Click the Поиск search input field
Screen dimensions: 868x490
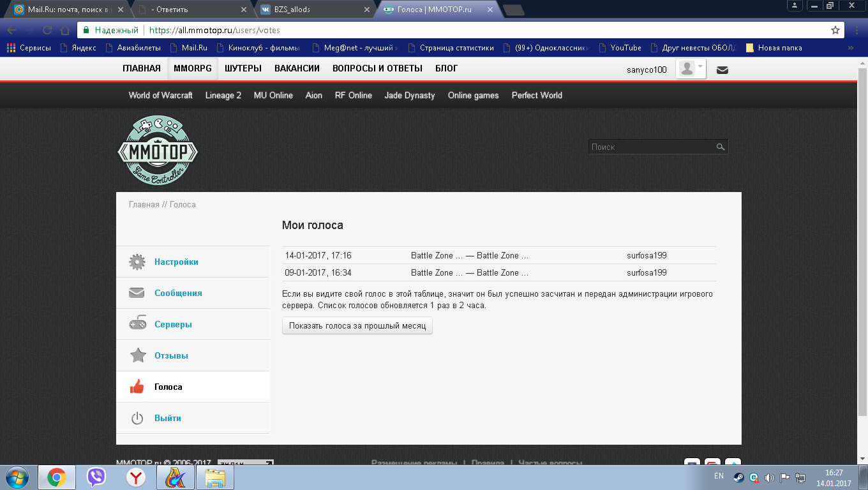point(651,147)
